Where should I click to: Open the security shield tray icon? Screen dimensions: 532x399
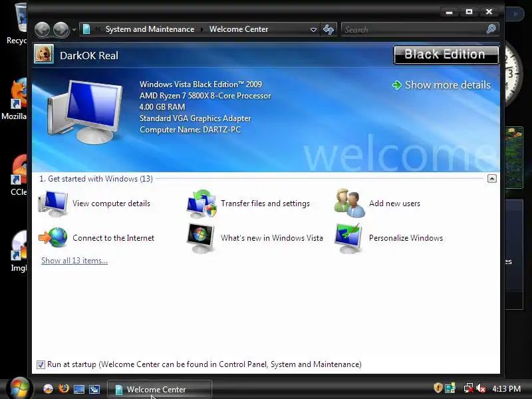pyautogui.click(x=438, y=388)
